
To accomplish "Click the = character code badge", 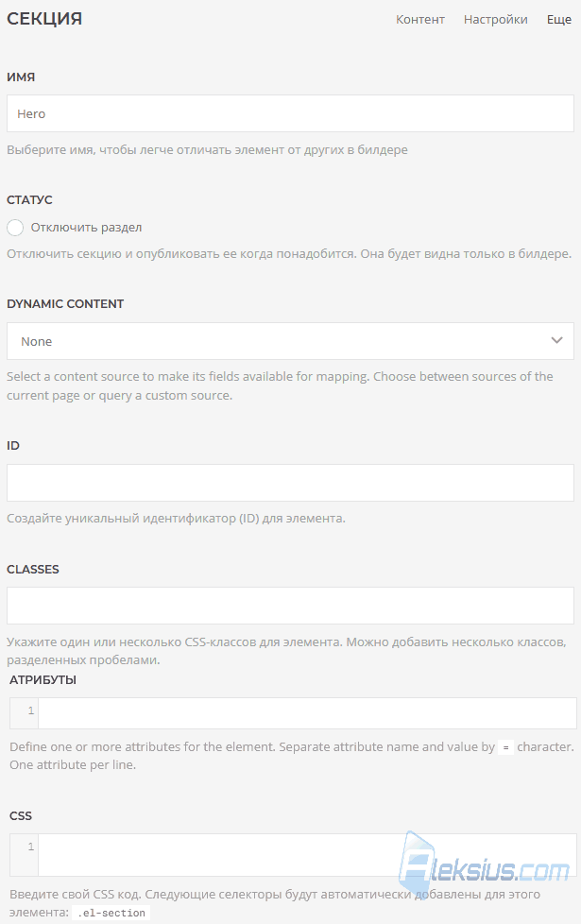I will click(x=505, y=747).
